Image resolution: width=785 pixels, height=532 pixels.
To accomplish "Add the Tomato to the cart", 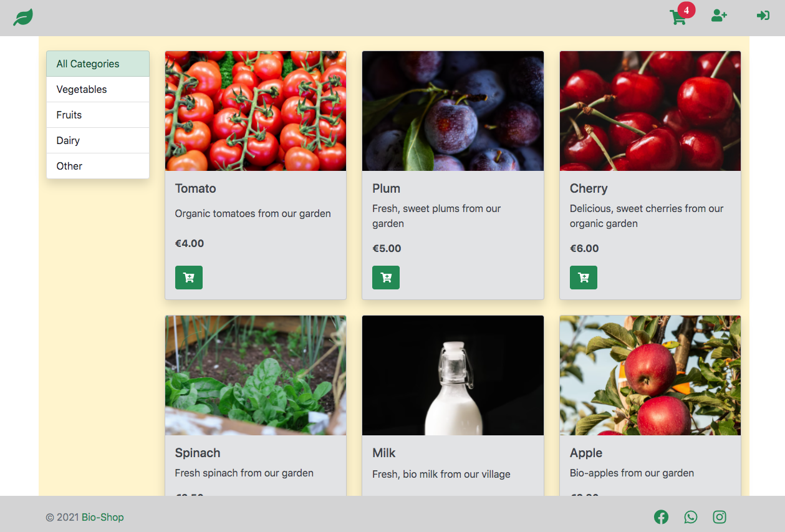I will coord(188,277).
